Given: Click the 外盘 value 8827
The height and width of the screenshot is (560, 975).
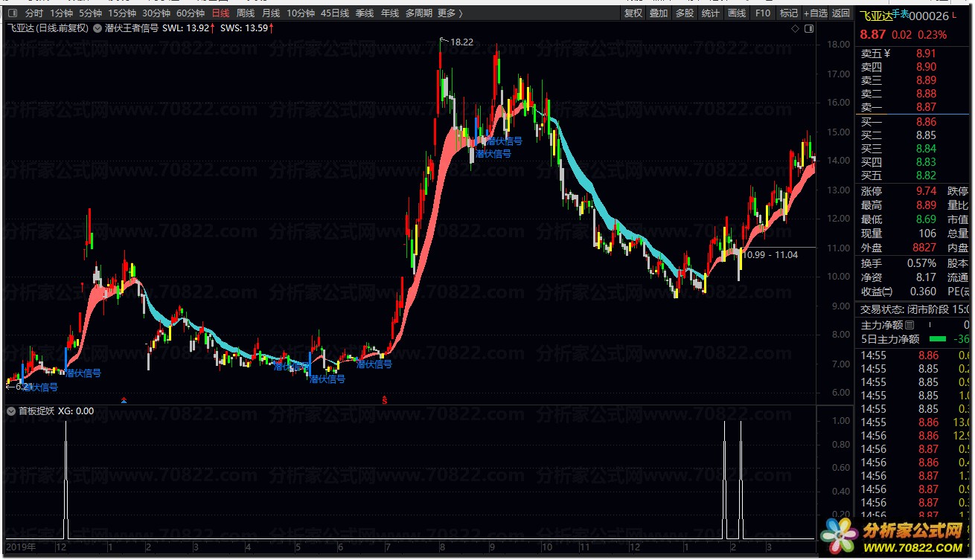Looking at the screenshot, I should point(925,248).
